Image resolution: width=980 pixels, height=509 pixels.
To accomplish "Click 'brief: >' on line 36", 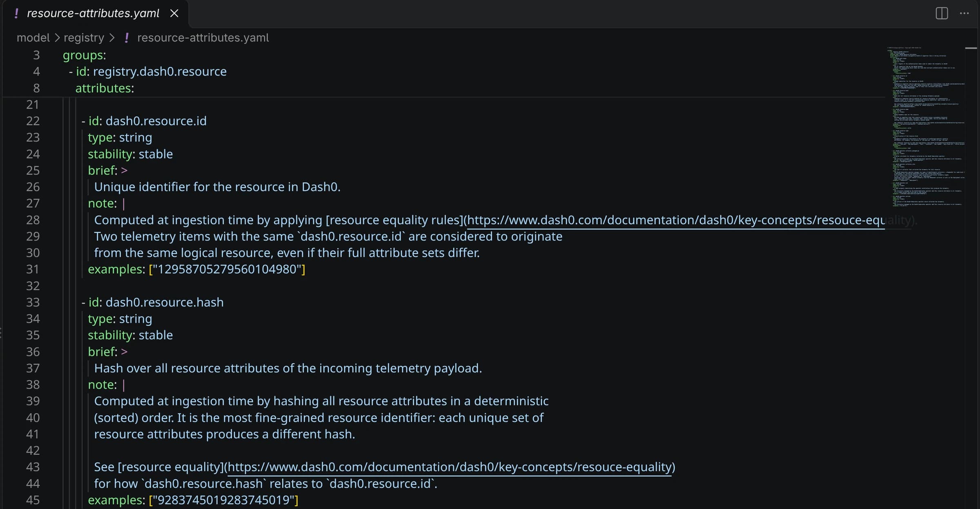I will (108, 352).
